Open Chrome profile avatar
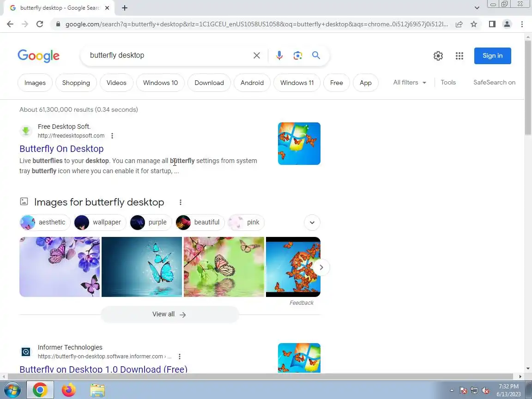532x399 pixels. (x=507, y=24)
